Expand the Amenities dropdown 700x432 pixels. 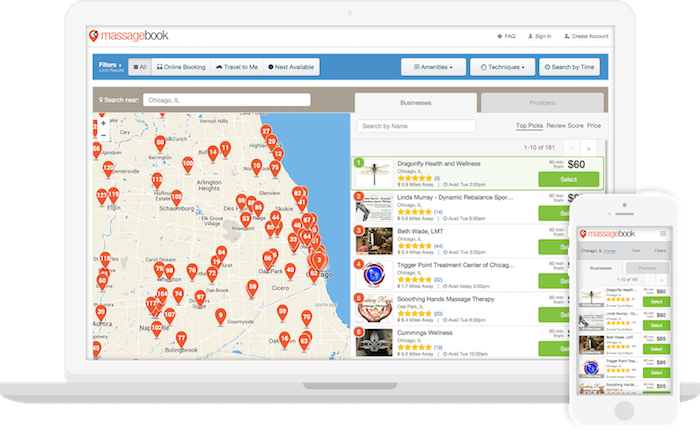coord(433,67)
